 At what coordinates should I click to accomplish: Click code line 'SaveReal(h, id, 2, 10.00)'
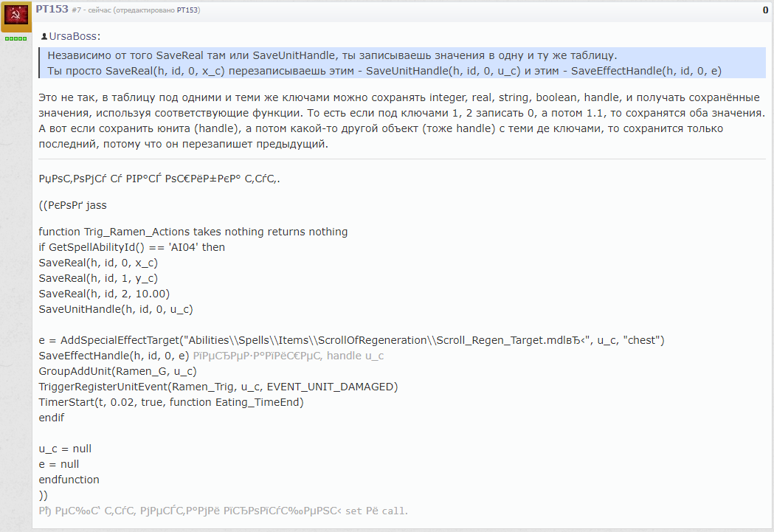104,294
